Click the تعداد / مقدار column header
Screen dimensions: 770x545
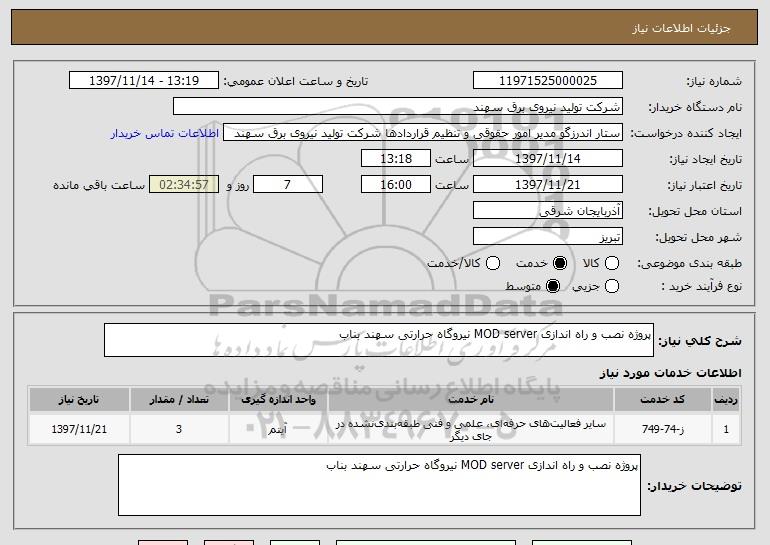tap(179, 400)
